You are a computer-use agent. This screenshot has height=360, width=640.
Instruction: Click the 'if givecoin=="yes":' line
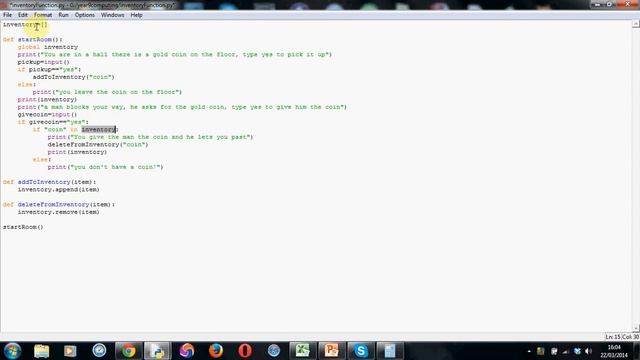point(53,122)
